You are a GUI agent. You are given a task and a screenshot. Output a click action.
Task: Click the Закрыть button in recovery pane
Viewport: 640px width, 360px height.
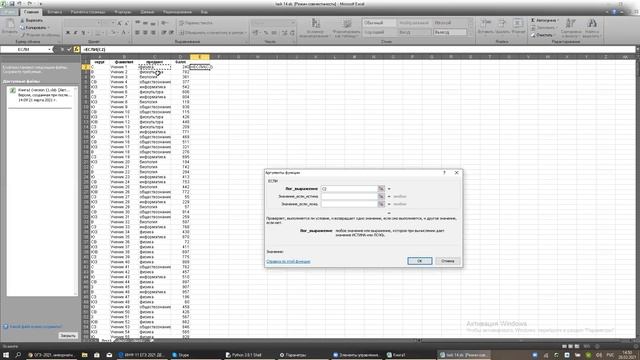click(68, 336)
